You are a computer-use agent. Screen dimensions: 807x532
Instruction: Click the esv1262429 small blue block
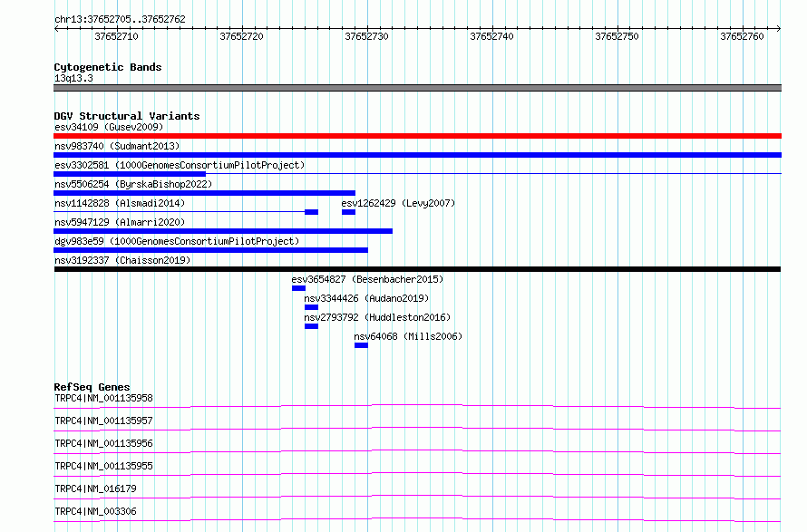point(348,212)
